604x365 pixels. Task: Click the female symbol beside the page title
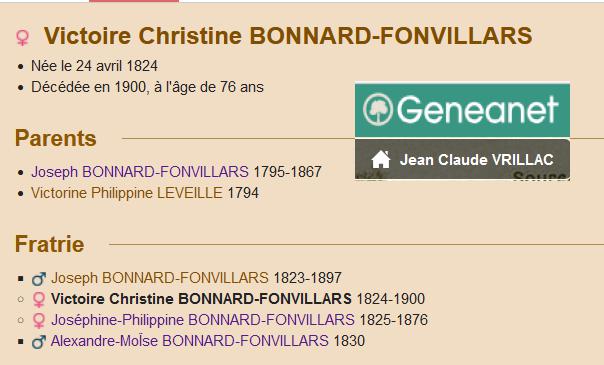(x=22, y=38)
